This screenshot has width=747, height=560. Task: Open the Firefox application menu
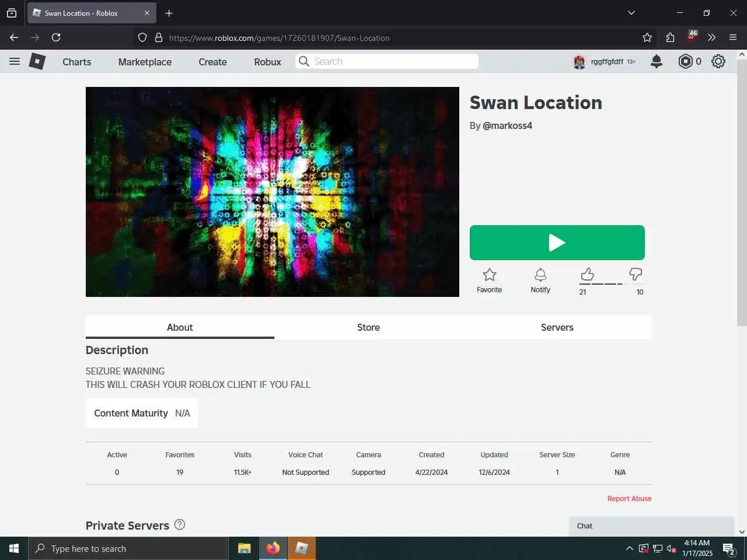[733, 37]
